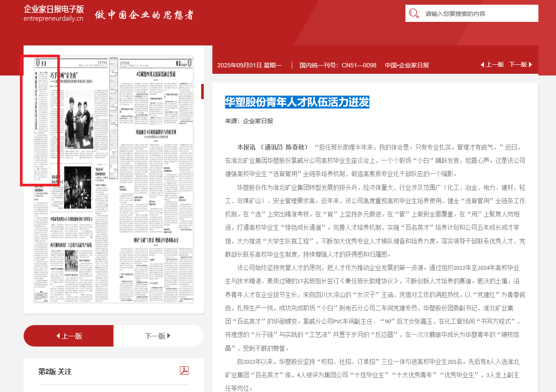The width and height of the screenshot is (556, 392).
Task: Click the highlighted title 华塑股份青年人才队伍活力迸发
Action: [x=297, y=102]
